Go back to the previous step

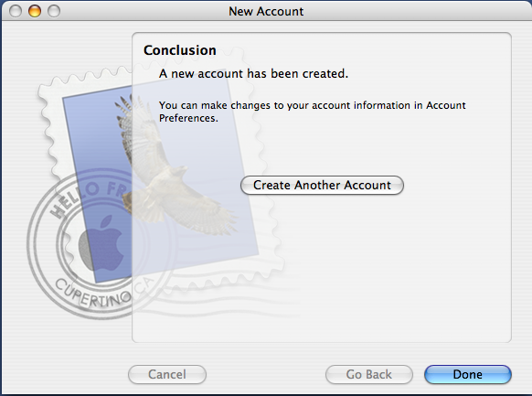click(x=369, y=374)
